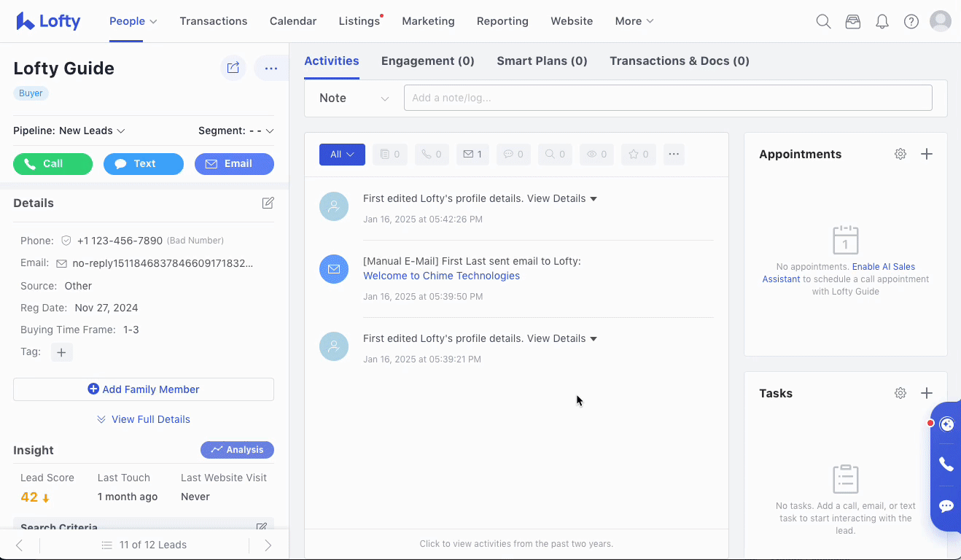Open Welcome to Chime Technologies email link
The height and width of the screenshot is (560, 961).
pos(442,276)
